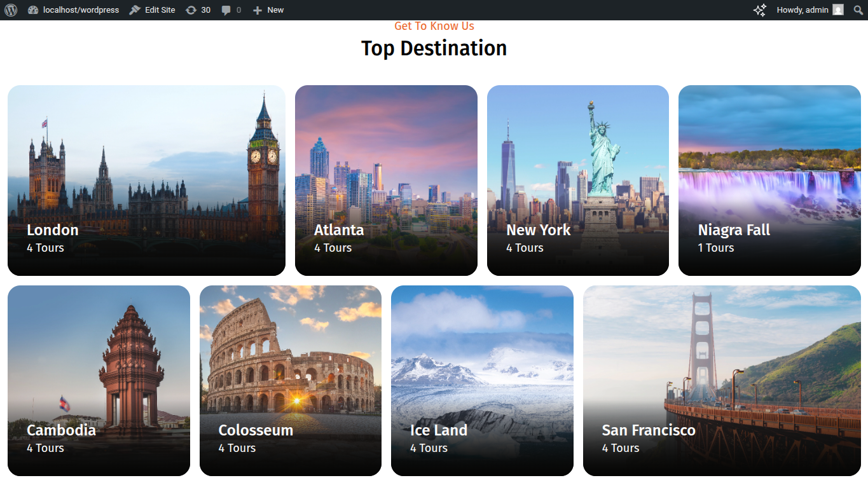868x492 pixels.
Task: Click the Edit Site paintbrush icon
Action: (x=135, y=10)
